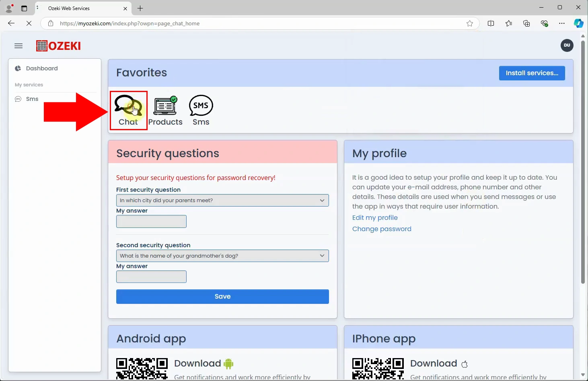This screenshot has width=588, height=381.
Task: Focus the first My answer field
Action: click(x=151, y=221)
